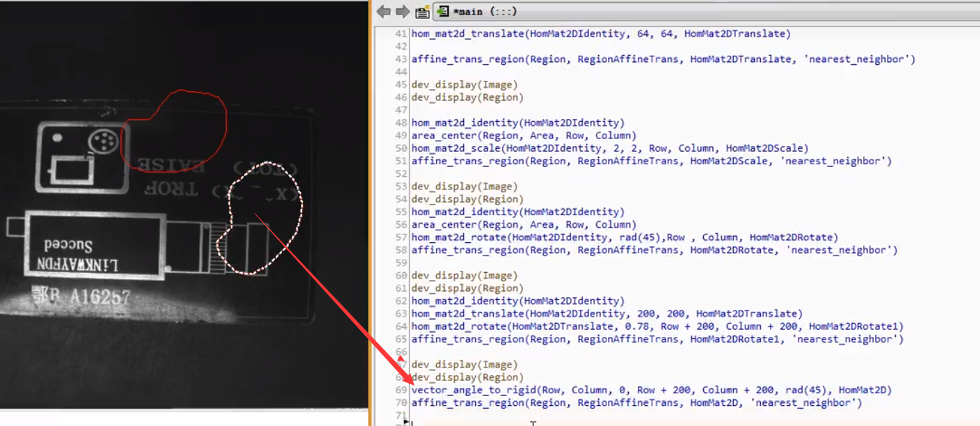The image size is (980, 426).
Task: Go back with the left arrow icon
Action: (383, 11)
